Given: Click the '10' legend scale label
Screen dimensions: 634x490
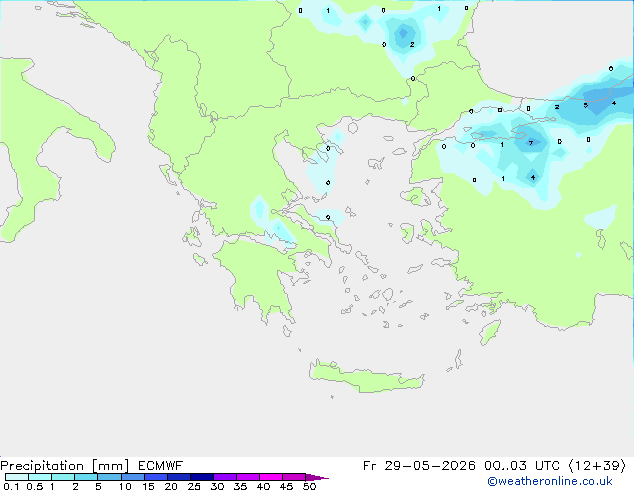Looking at the screenshot, I should (x=125, y=486).
